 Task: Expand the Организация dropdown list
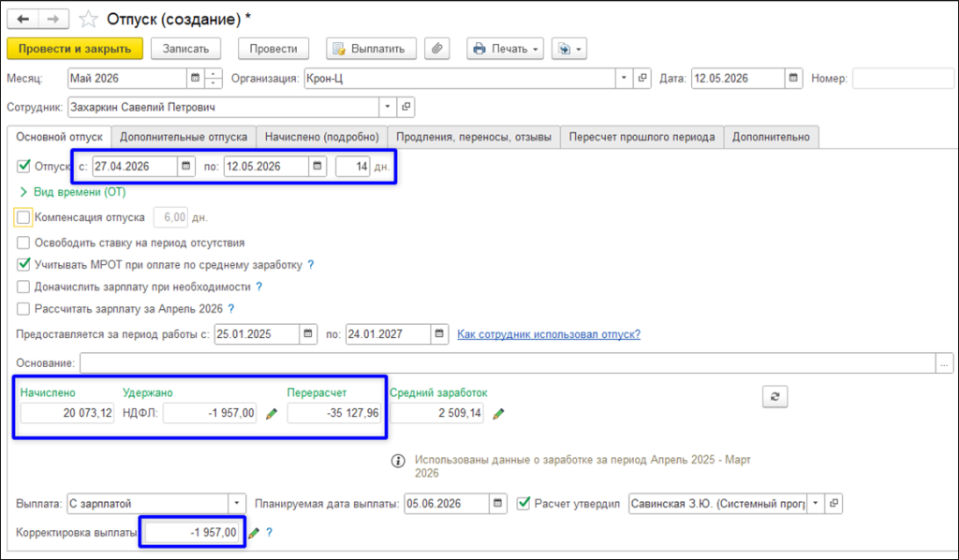[x=624, y=79]
